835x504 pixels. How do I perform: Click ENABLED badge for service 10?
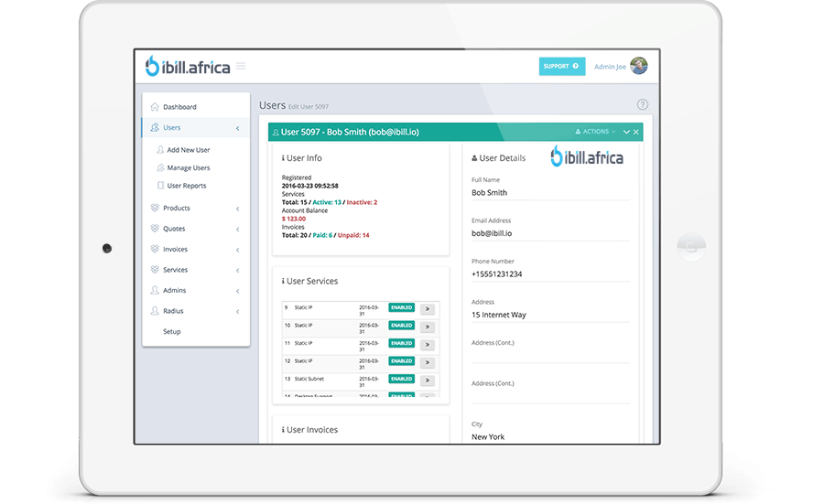[402, 326]
